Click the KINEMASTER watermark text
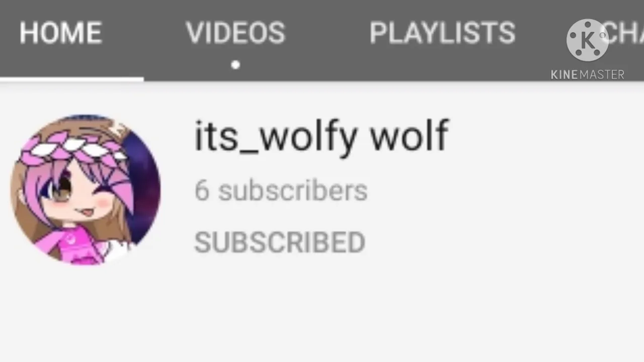This screenshot has height=362, width=644. coord(587,74)
